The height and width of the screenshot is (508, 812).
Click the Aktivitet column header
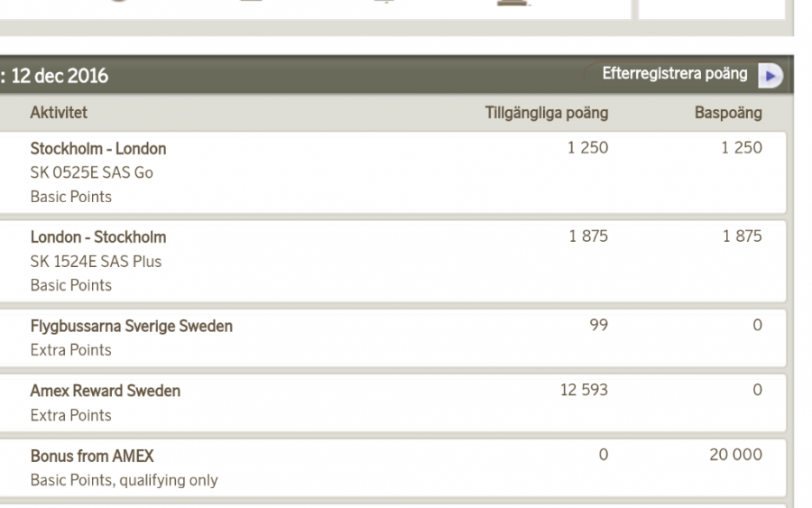(59, 114)
